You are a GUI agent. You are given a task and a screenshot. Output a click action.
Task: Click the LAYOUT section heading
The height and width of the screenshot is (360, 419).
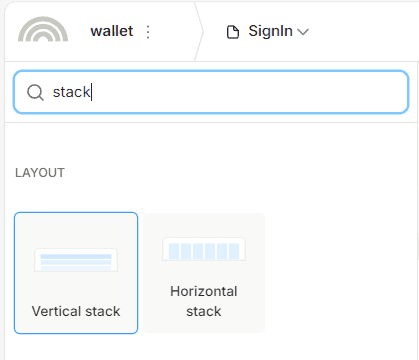pyautogui.click(x=40, y=173)
